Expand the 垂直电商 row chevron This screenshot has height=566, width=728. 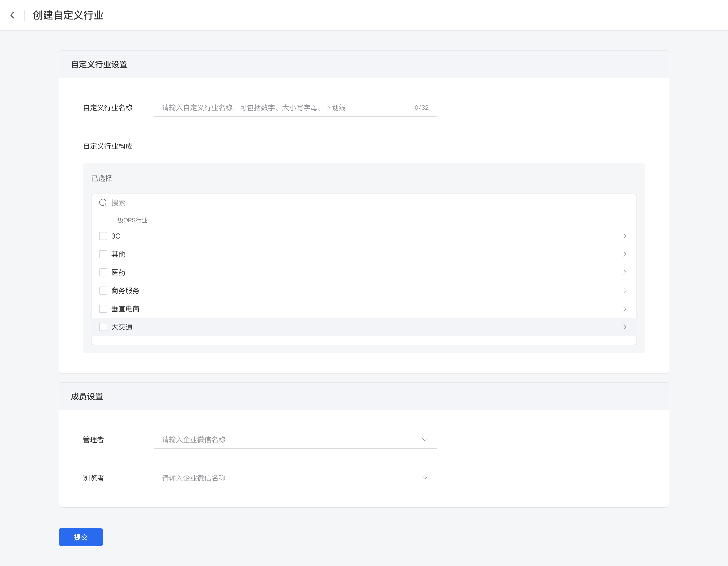pos(625,309)
